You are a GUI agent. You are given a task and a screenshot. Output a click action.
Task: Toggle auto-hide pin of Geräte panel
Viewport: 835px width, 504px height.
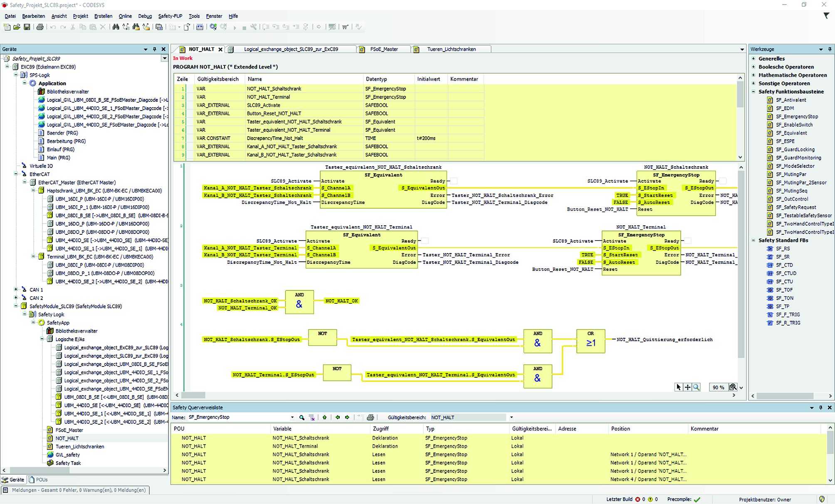pyautogui.click(x=154, y=49)
